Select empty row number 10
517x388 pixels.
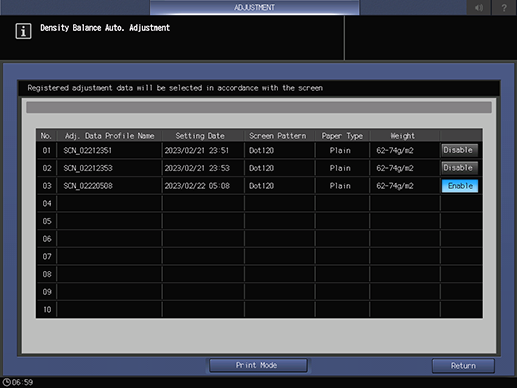(47, 310)
